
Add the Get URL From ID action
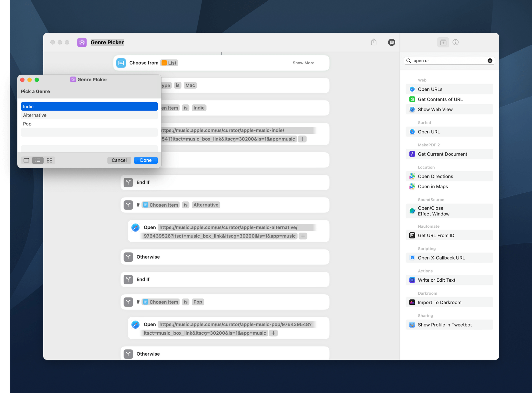[449, 235]
